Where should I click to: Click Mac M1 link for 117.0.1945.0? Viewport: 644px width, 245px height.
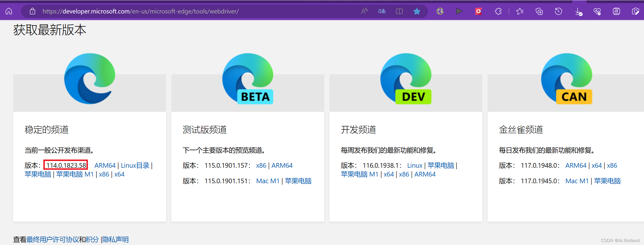(x=577, y=181)
